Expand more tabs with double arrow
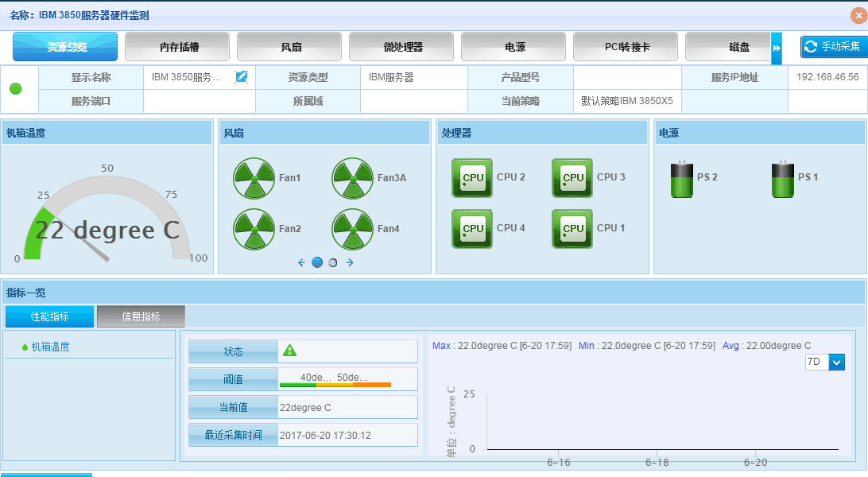 pyautogui.click(x=777, y=48)
